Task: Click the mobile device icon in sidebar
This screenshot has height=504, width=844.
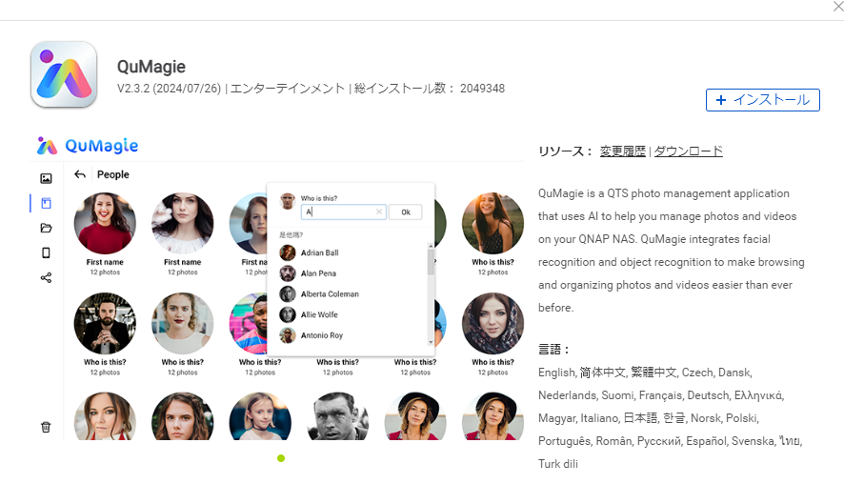Action: click(47, 252)
